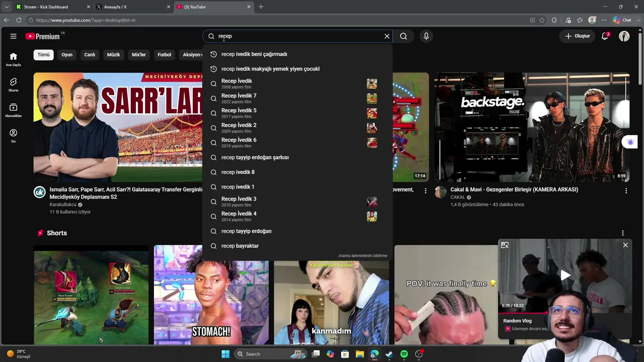Viewport: 644px width, 362px height.
Task: Reload the YouTube page
Action: (19, 20)
